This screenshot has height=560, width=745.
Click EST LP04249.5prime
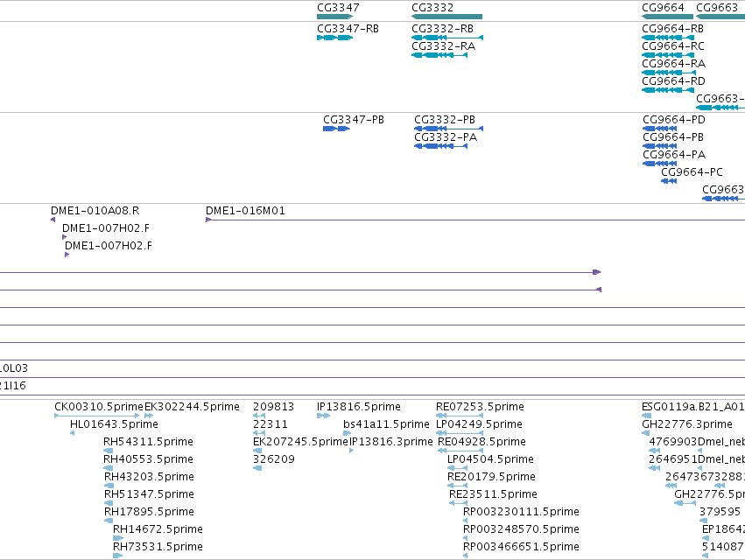[479, 424]
